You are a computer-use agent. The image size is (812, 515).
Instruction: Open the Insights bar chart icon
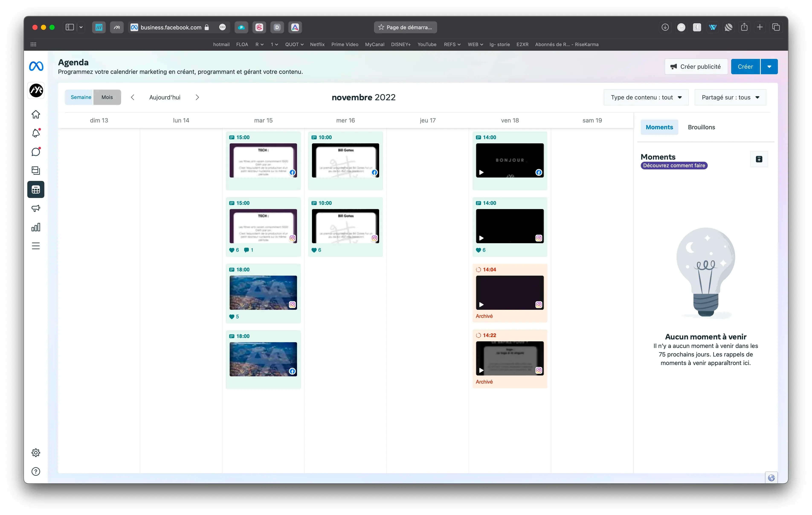36,227
